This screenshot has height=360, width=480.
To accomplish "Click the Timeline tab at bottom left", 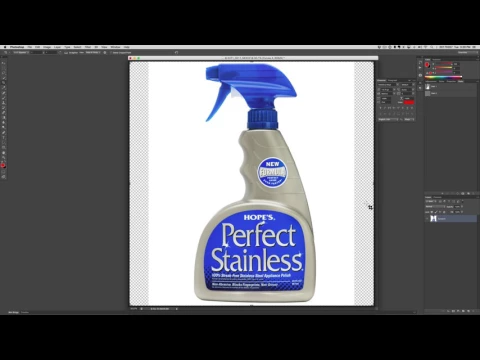I will click(x=25, y=312).
